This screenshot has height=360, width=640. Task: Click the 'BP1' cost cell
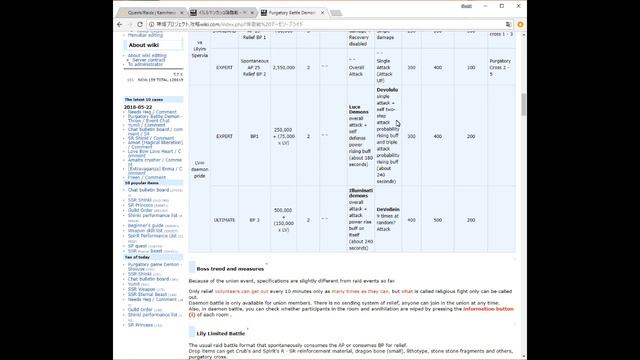(254, 136)
